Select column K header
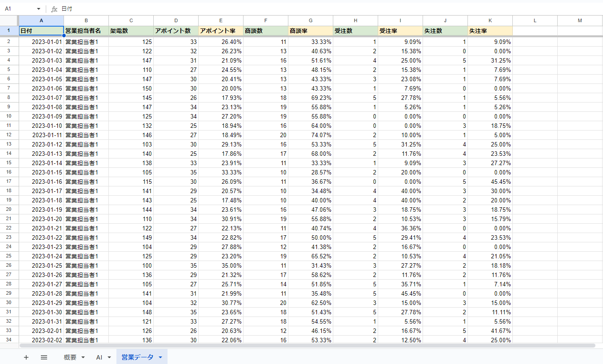The height and width of the screenshot is (364, 603). pyautogui.click(x=490, y=20)
